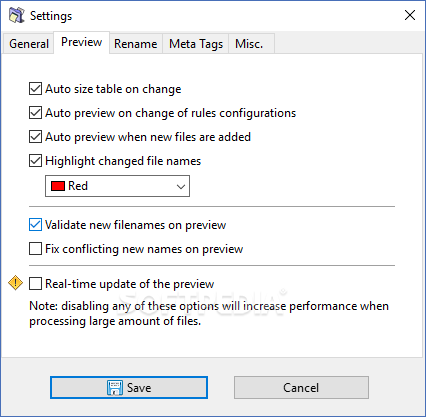
Task: Click the Settings app icon in title bar
Action: tap(17, 15)
